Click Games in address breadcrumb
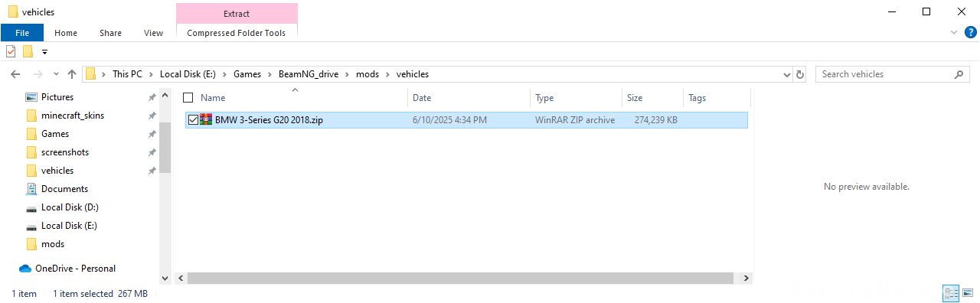Viewport: 980px width, 303px height. point(247,74)
